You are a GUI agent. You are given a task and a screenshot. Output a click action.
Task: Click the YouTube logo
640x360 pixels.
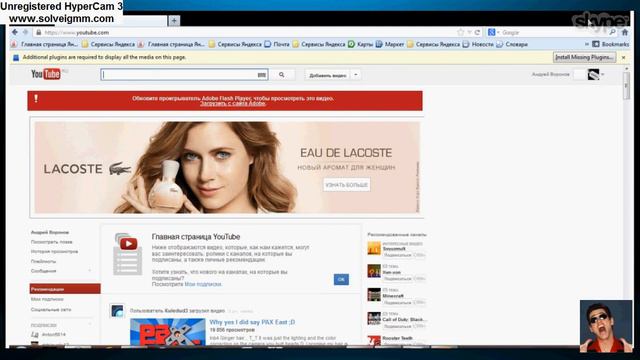(46, 74)
